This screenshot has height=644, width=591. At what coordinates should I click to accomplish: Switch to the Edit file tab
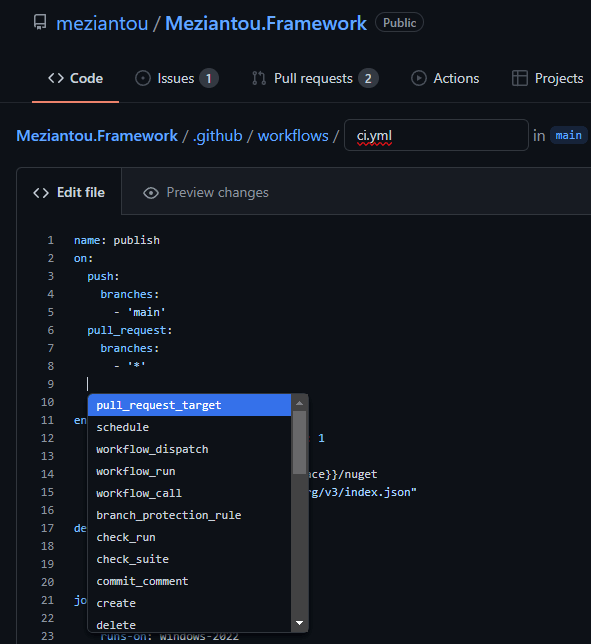69,192
